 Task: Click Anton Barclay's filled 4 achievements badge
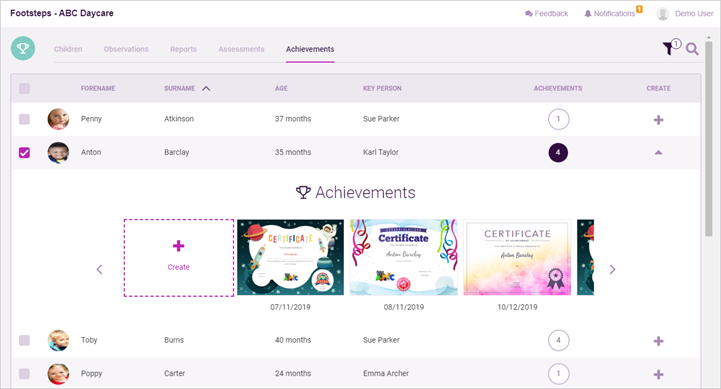558,153
